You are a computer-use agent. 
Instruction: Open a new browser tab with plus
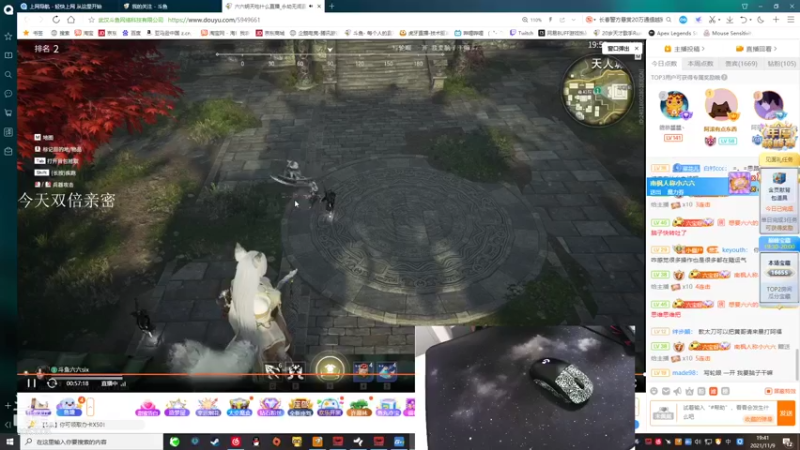point(332,6)
